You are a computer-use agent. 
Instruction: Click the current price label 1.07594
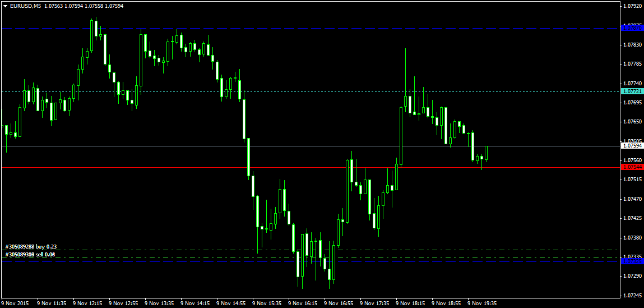point(632,145)
